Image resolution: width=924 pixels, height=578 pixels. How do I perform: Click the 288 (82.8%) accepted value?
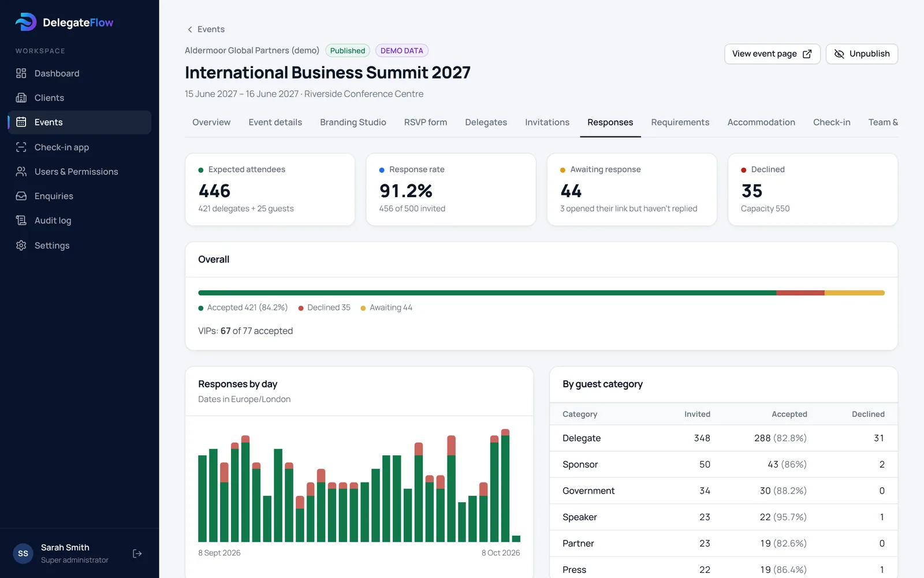(x=780, y=438)
